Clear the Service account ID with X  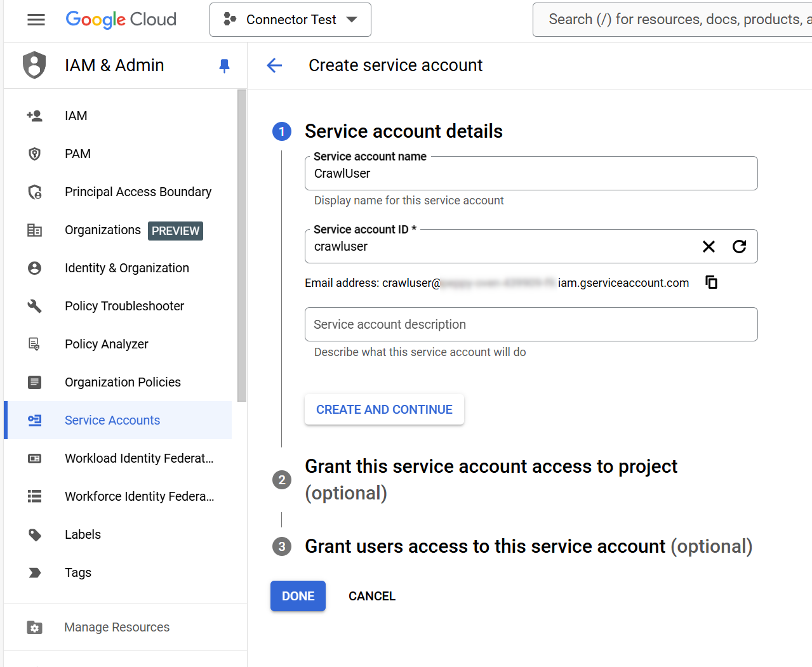(x=709, y=246)
